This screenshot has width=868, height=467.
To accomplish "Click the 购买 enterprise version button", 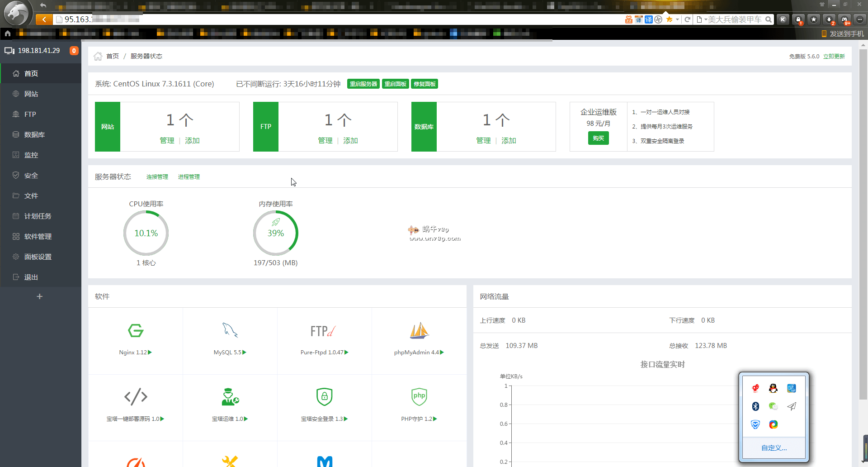I will tap(598, 138).
